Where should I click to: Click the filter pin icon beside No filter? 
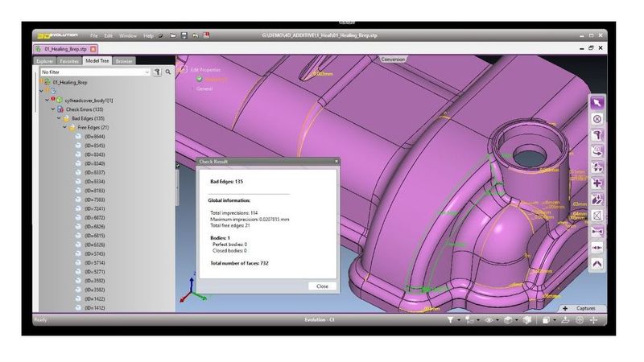coord(157,72)
